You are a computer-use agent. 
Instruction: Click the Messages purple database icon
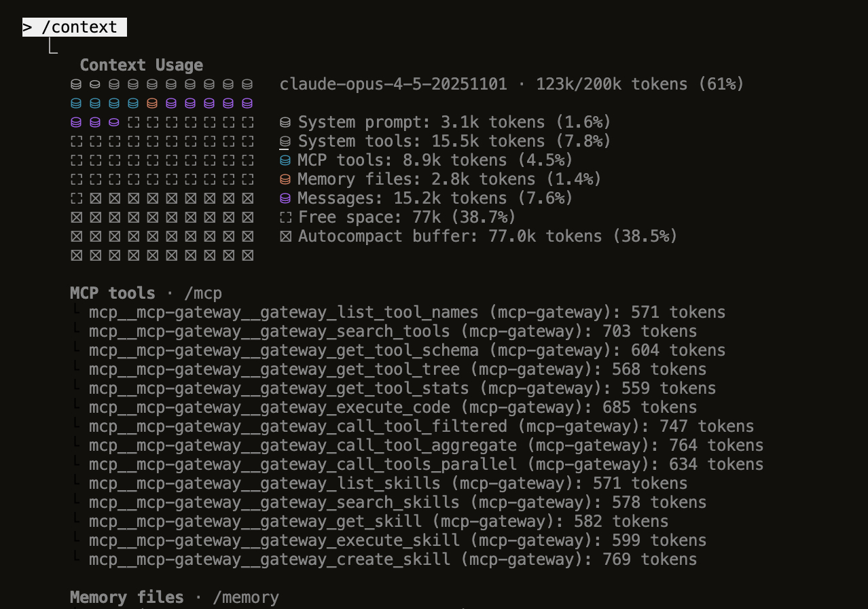coord(285,198)
